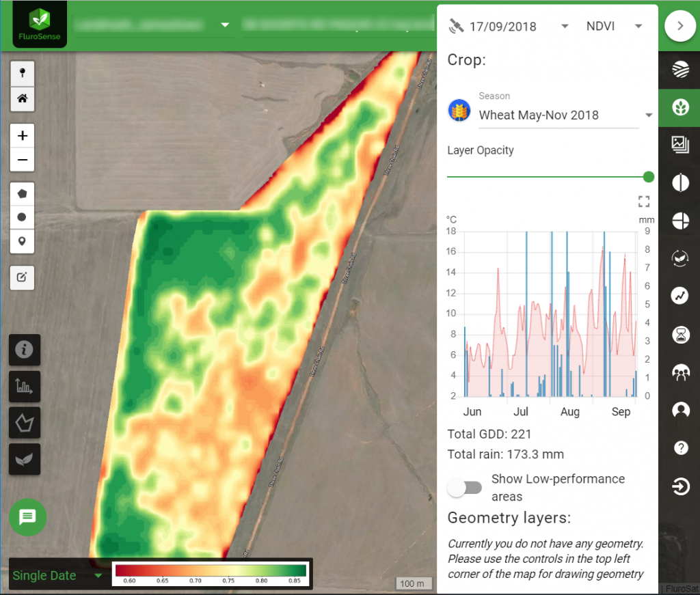This screenshot has height=595, width=700.
Task: Click the satellite icon beside the date
Action: pyautogui.click(x=456, y=27)
